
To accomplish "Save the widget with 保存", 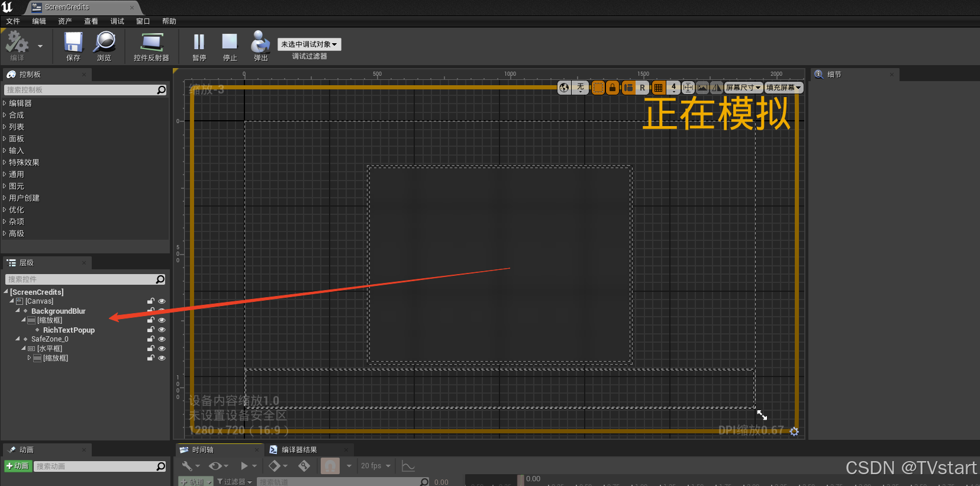I will (73, 46).
